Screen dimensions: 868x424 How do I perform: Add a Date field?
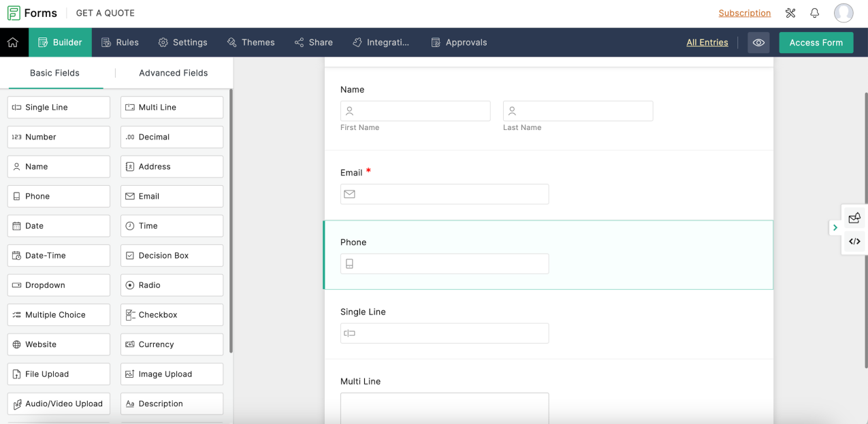click(59, 226)
